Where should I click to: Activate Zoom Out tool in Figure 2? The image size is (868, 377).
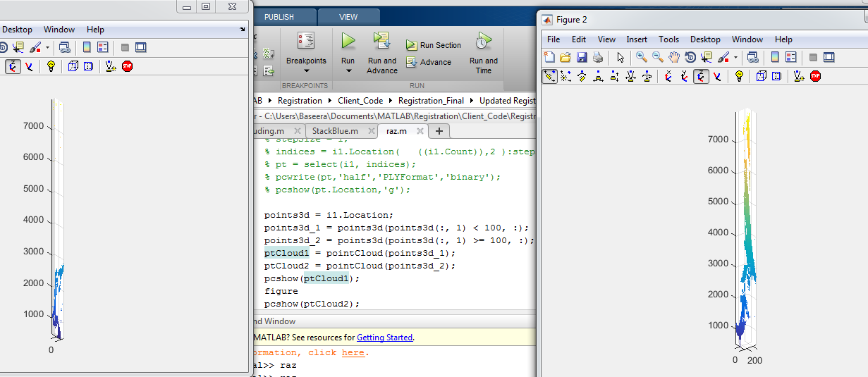click(x=657, y=57)
